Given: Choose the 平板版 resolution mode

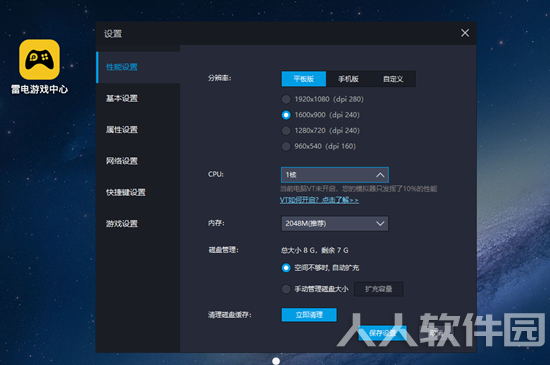Looking at the screenshot, I should pos(304,79).
